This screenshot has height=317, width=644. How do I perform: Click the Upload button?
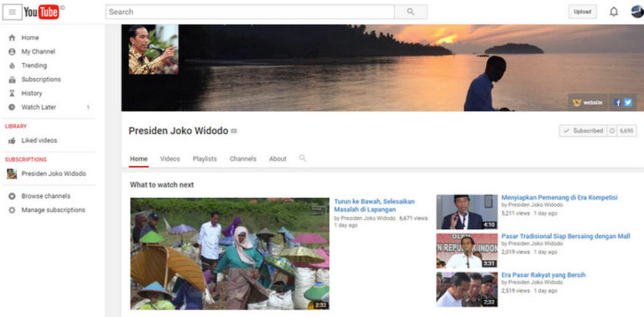tap(583, 12)
